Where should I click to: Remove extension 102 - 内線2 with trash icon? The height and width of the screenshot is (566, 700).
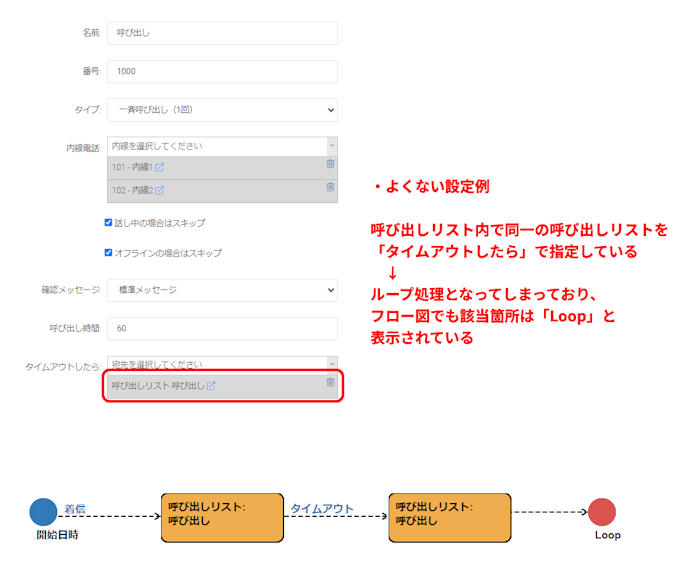click(330, 187)
